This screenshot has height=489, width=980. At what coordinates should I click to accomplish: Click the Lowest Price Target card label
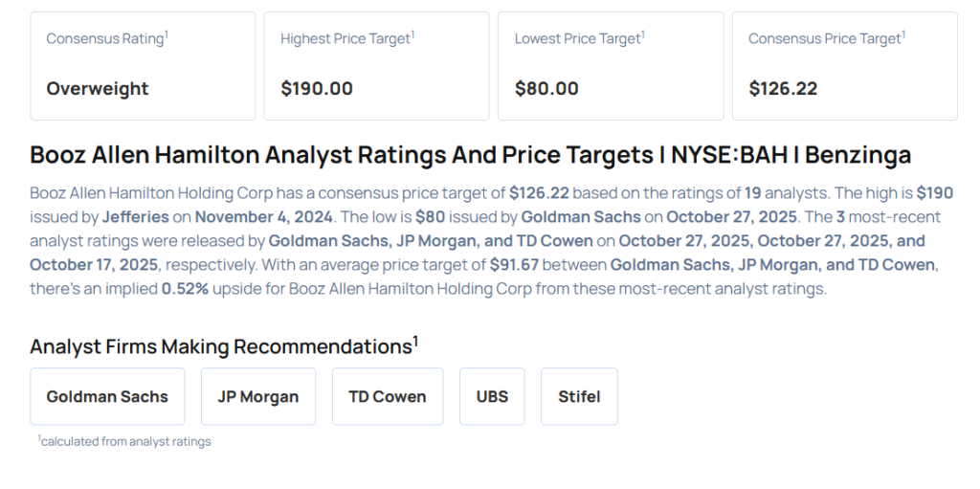coord(580,38)
